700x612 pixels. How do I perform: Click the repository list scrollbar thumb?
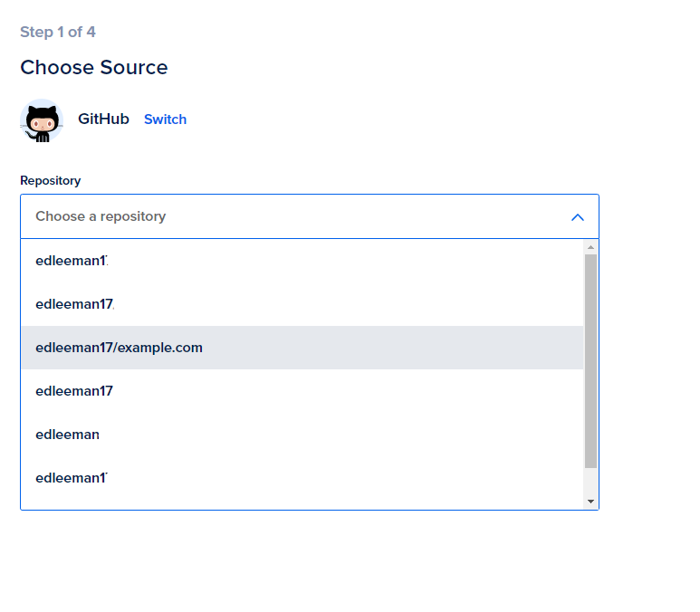pyautogui.click(x=590, y=360)
